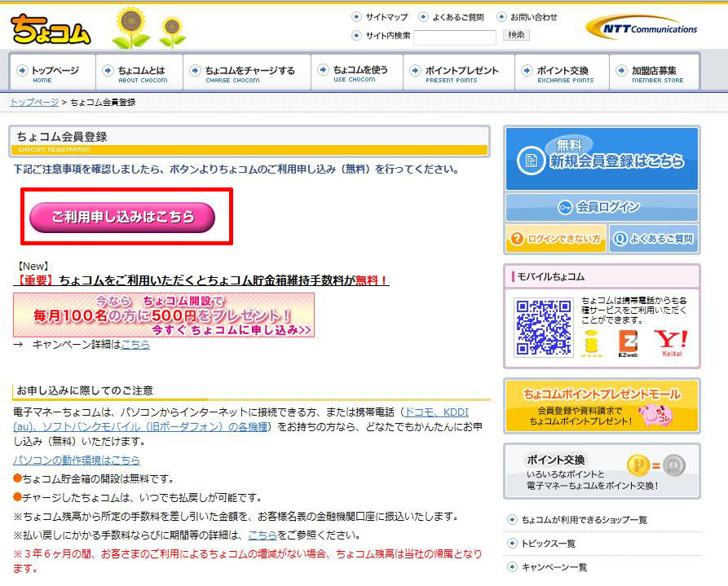The height and width of the screenshot is (586, 728).
Task: Click the sidebar よくあるご質問 button
Action: [654, 239]
